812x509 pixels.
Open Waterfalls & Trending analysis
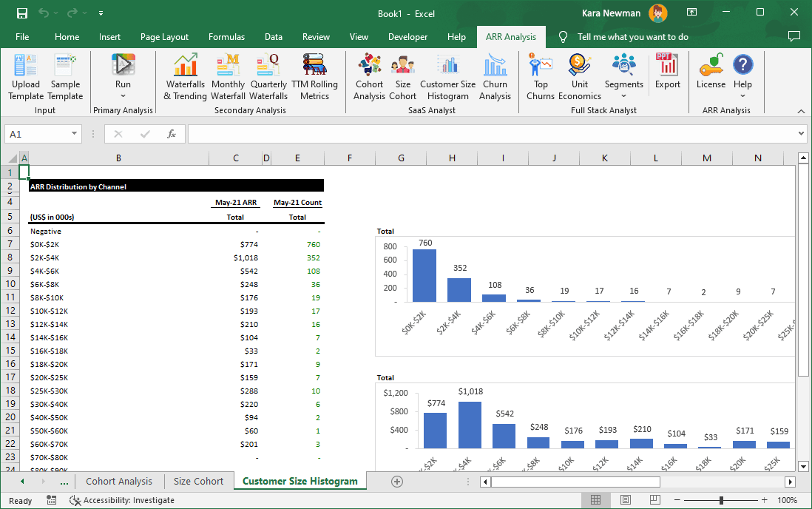click(185, 74)
